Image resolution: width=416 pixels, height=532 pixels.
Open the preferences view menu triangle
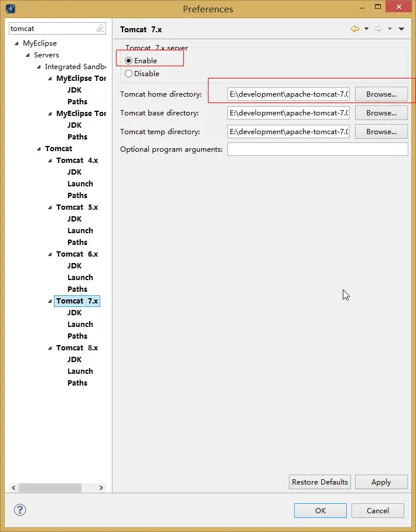401,29
